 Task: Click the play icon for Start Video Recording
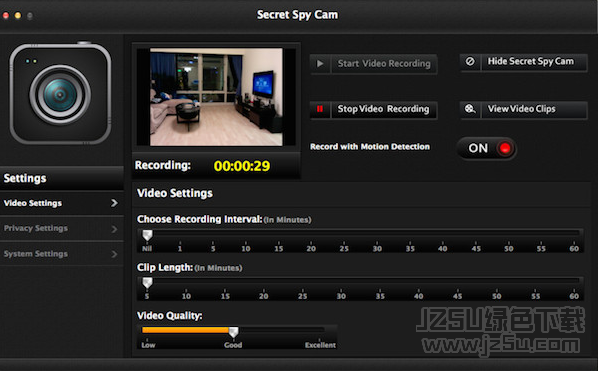320,64
